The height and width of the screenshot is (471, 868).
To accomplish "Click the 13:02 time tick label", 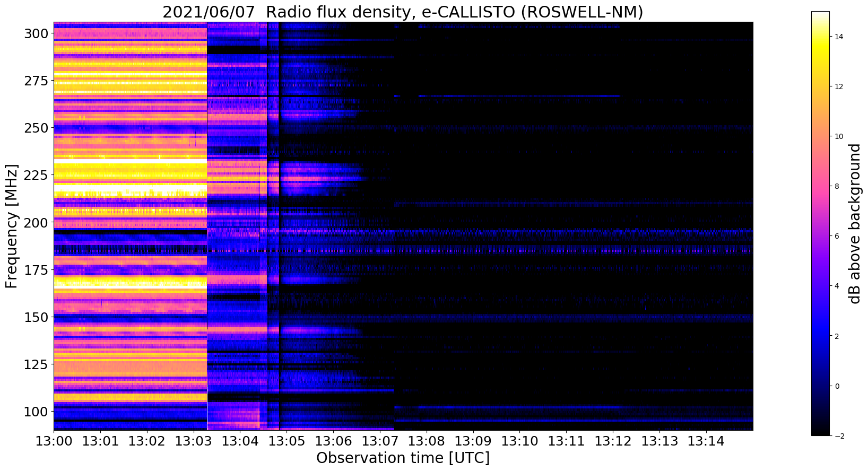I will [147, 440].
